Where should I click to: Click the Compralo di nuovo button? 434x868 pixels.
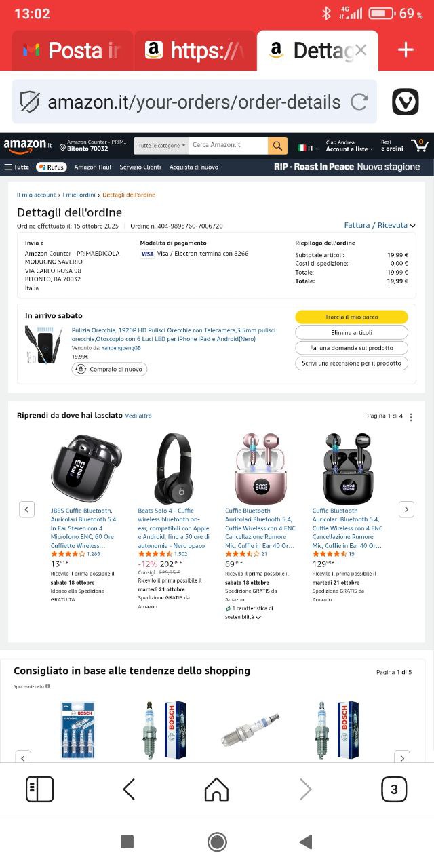click(109, 370)
